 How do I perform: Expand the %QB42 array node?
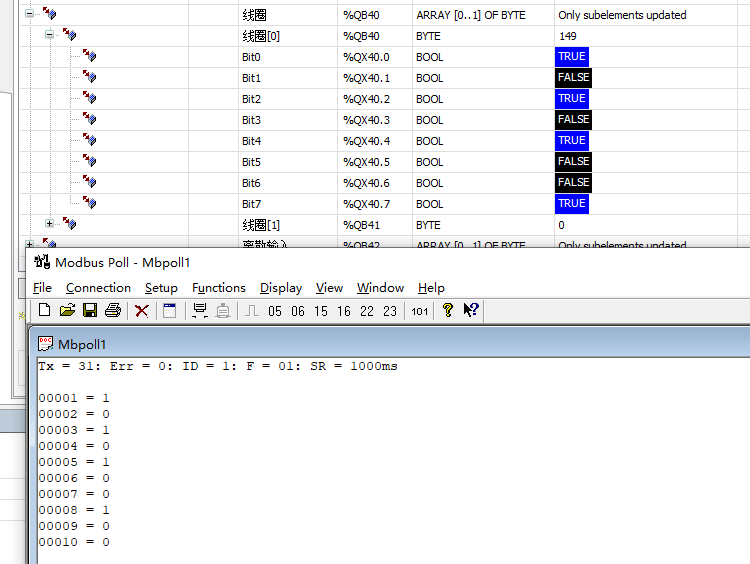30,244
